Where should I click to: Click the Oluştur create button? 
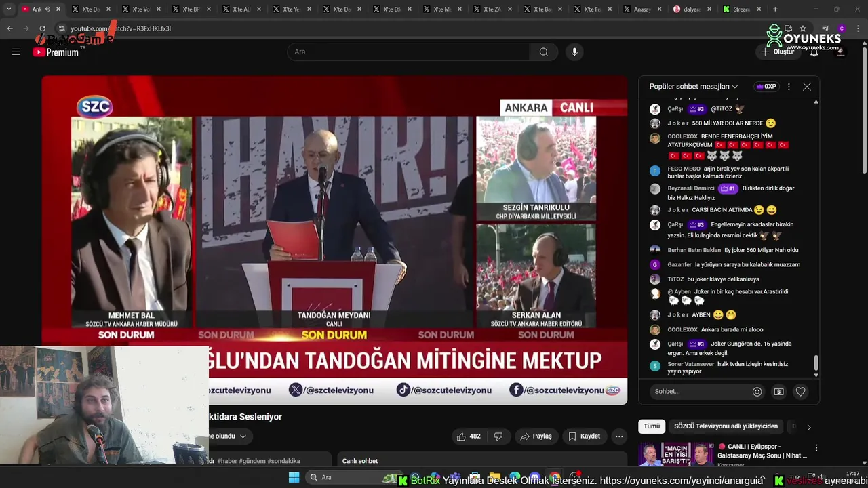[x=778, y=52]
